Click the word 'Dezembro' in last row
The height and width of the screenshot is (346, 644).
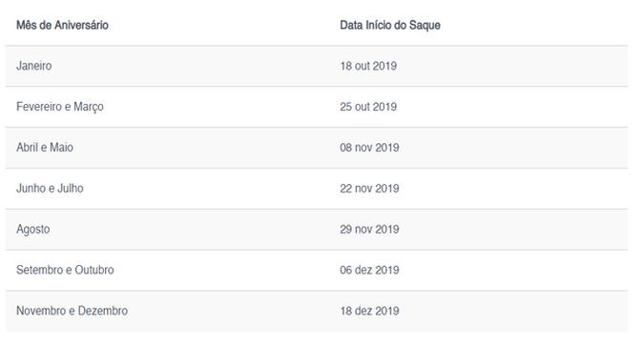pyautogui.click(x=103, y=311)
